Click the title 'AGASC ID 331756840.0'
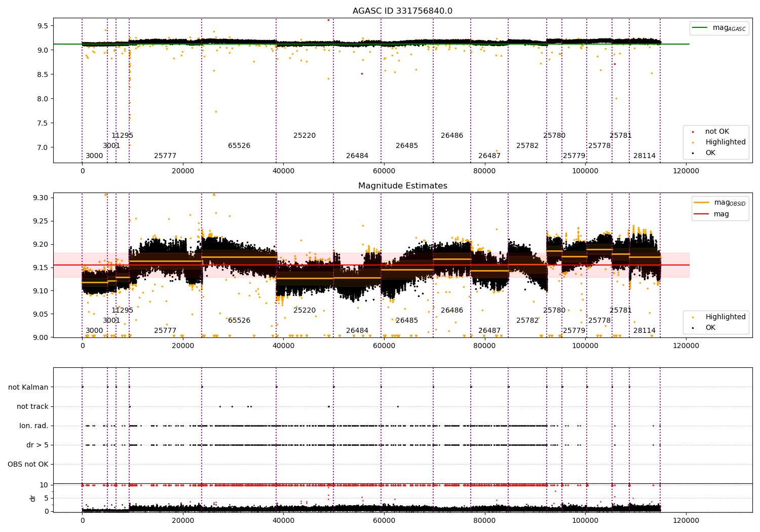760x532 pixels. pos(403,11)
